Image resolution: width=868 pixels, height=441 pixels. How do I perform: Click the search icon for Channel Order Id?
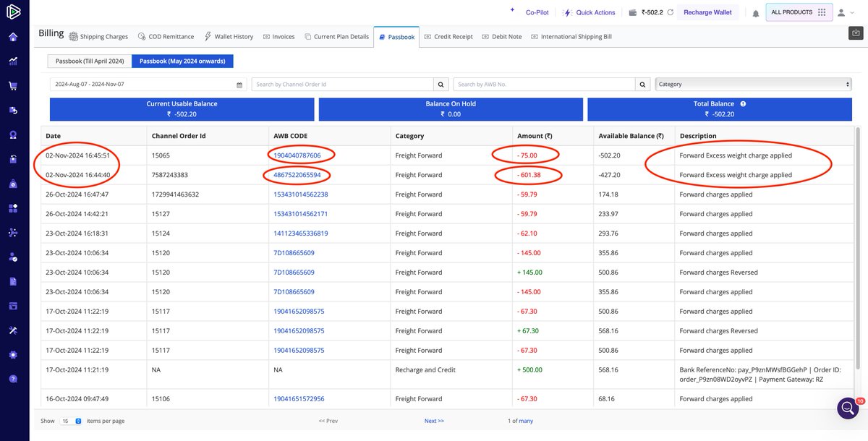(x=441, y=85)
